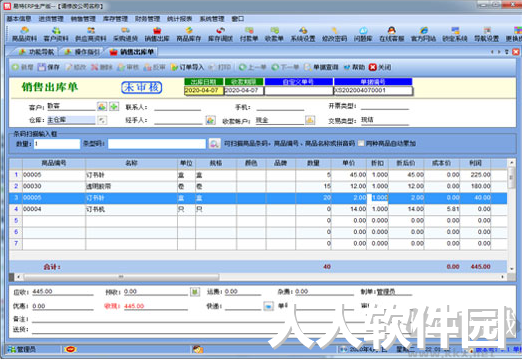Click the 收款期限 date field
This screenshot has width=522, height=360.
244,90
